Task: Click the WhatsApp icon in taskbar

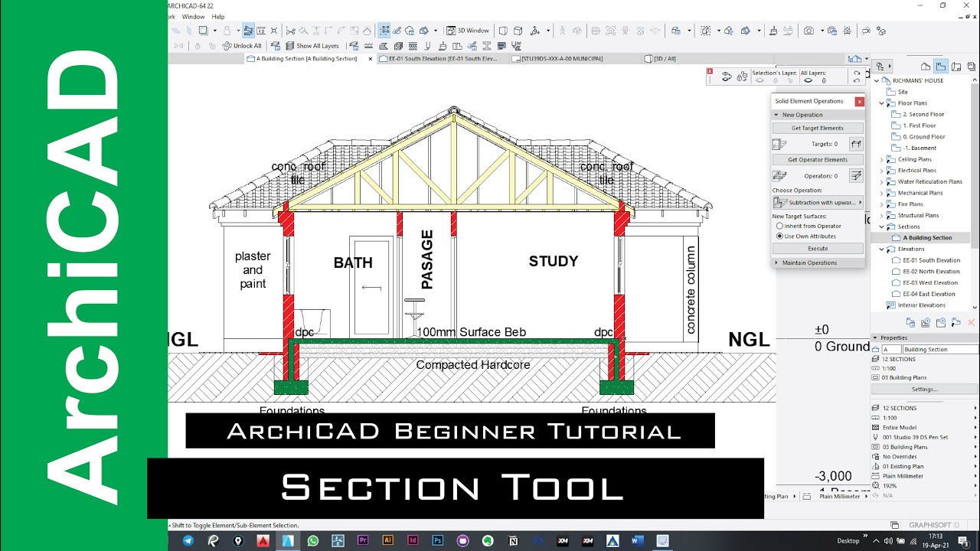Action: tap(312, 540)
